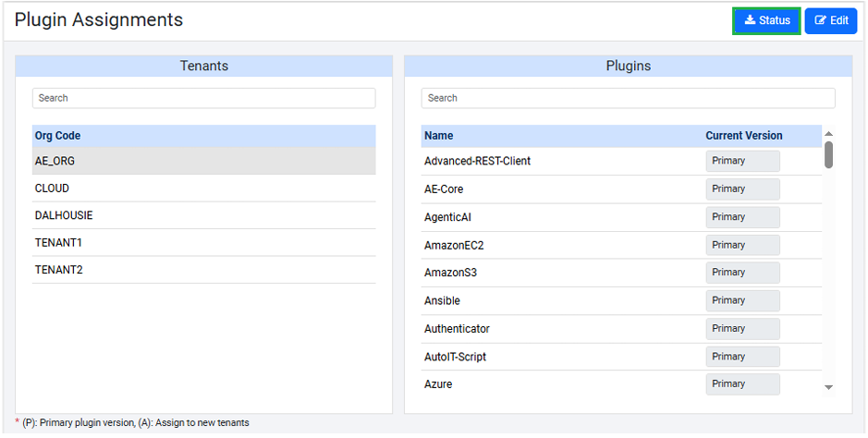The height and width of the screenshot is (438, 868).
Task: Click the Advanced-REST-Client plugin name
Action: tap(477, 161)
